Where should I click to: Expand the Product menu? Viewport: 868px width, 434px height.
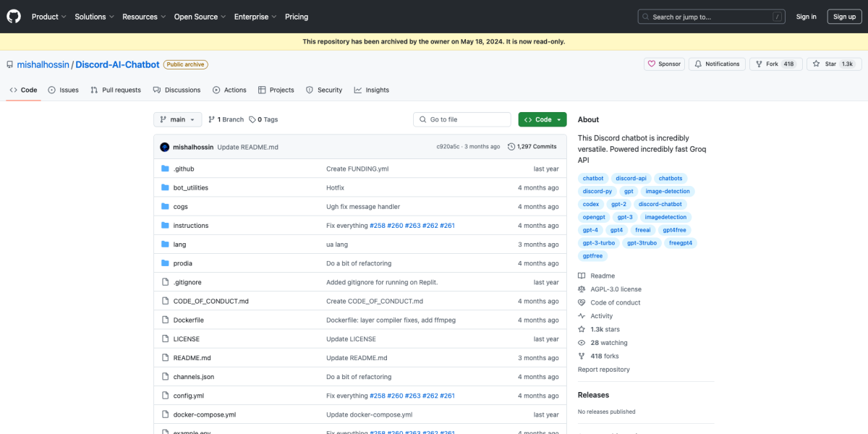(48, 17)
